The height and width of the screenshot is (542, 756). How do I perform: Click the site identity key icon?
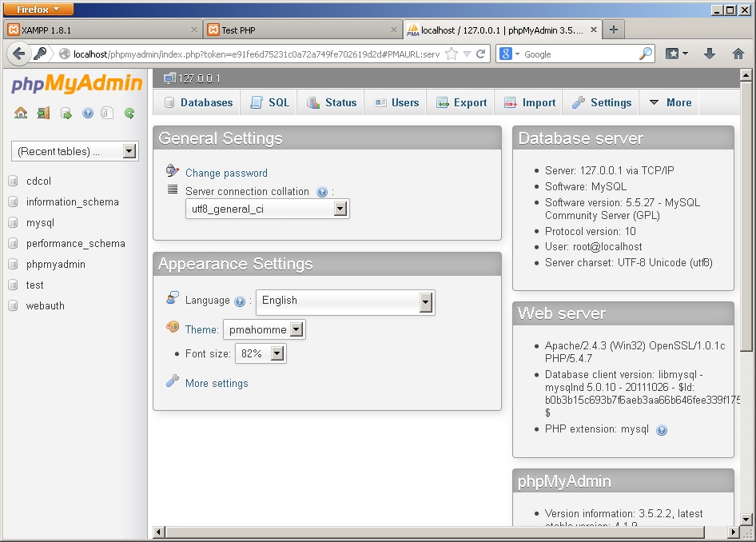41,54
